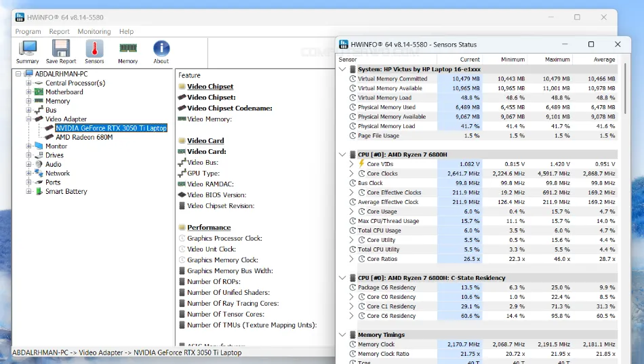Expand the Core C1 Residency row
Viewport: 644px width, 364px height.
[351, 306]
